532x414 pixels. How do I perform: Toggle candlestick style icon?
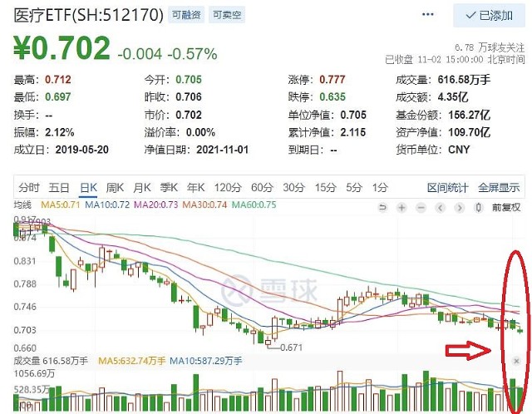coord(479,207)
